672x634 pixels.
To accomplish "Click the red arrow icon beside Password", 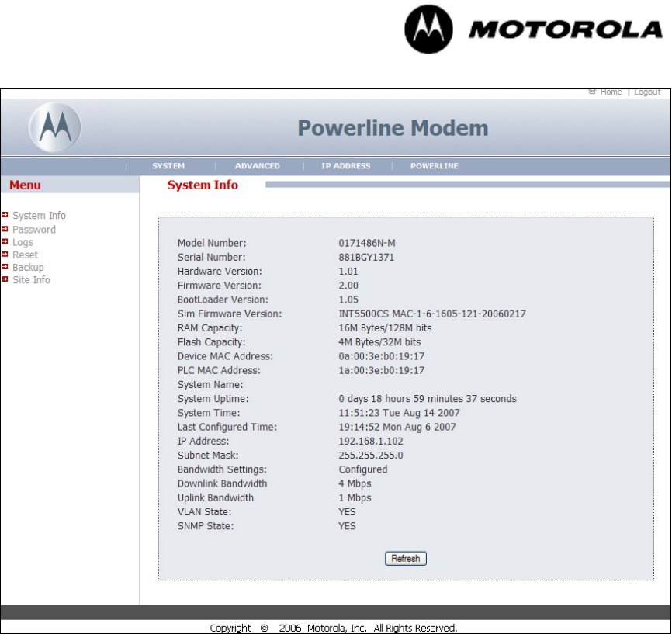I will [5, 229].
